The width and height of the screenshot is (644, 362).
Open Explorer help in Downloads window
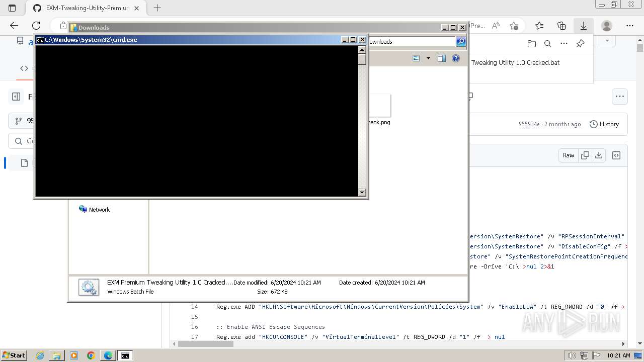[x=456, y=58]
